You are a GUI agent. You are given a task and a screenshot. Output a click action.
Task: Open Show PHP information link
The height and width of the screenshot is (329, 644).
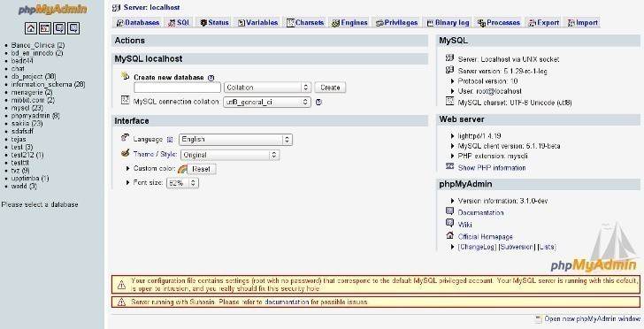click(x=492, y=167)
